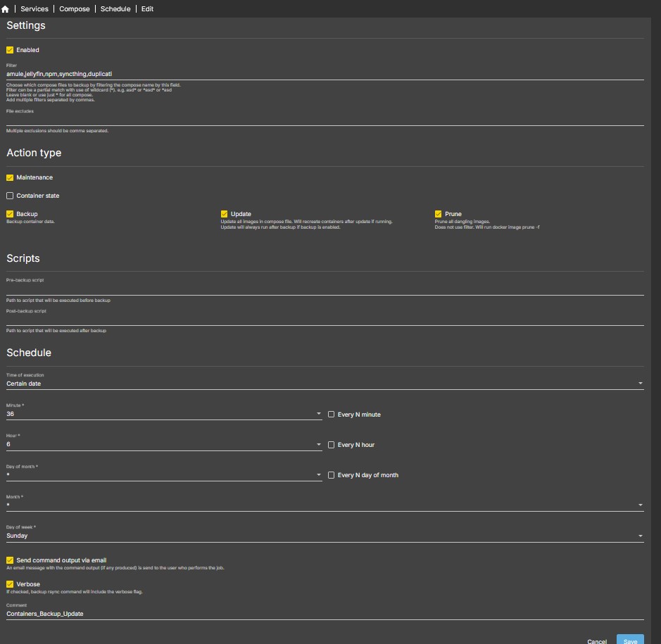Open the Hour dropdown
The width and height of the screenshot is (661, 644).
click(319, 445)
